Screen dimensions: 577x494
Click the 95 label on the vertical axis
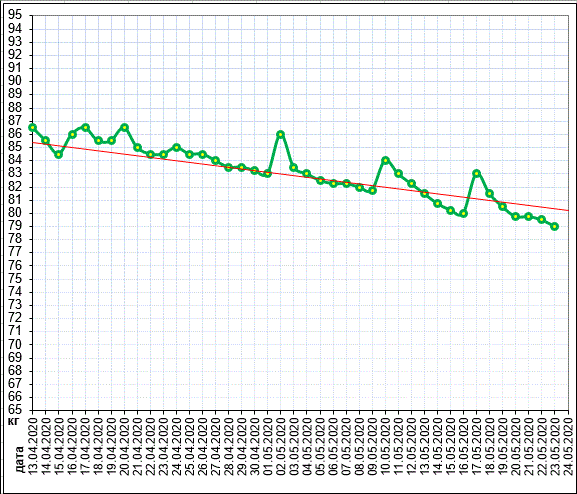[x=15, y=15]
